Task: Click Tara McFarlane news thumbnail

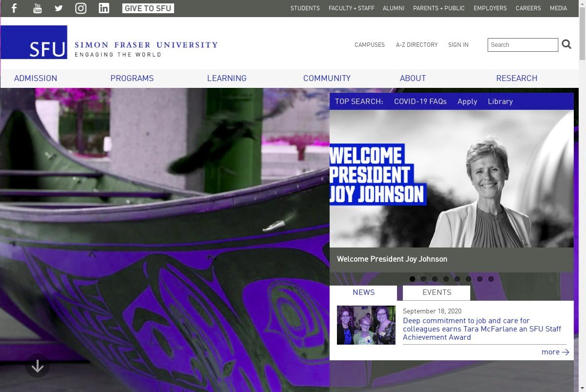Action: (x=366, y=325)
